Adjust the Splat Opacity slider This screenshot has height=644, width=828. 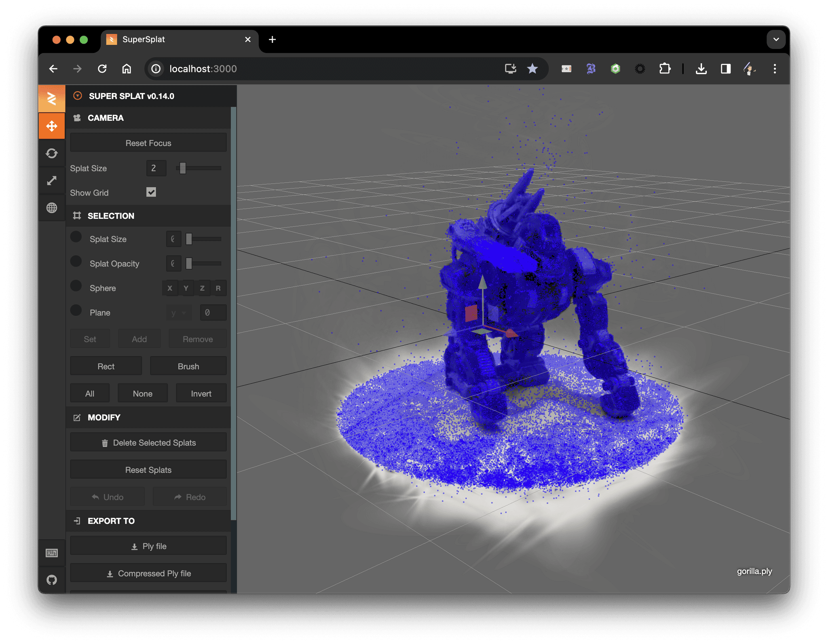tap(203, 264)
